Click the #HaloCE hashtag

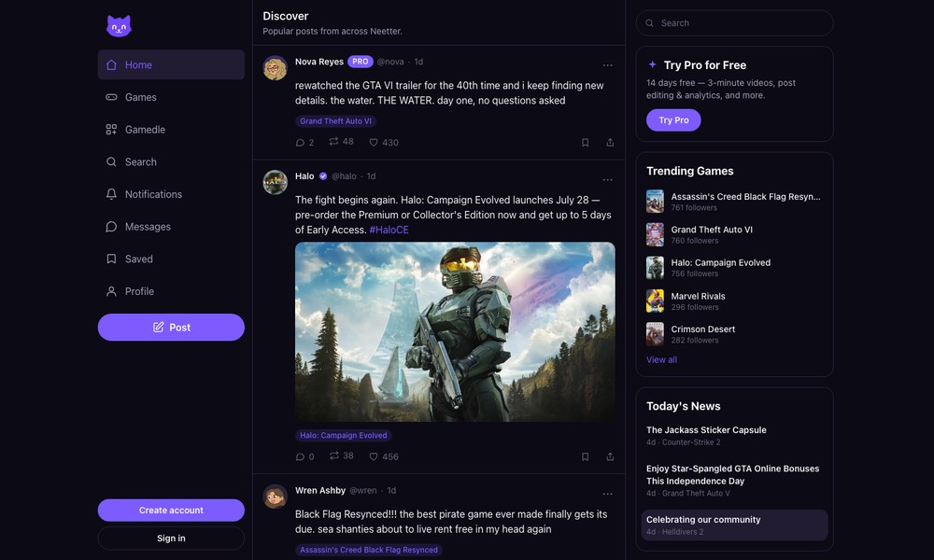coord(389,230)
